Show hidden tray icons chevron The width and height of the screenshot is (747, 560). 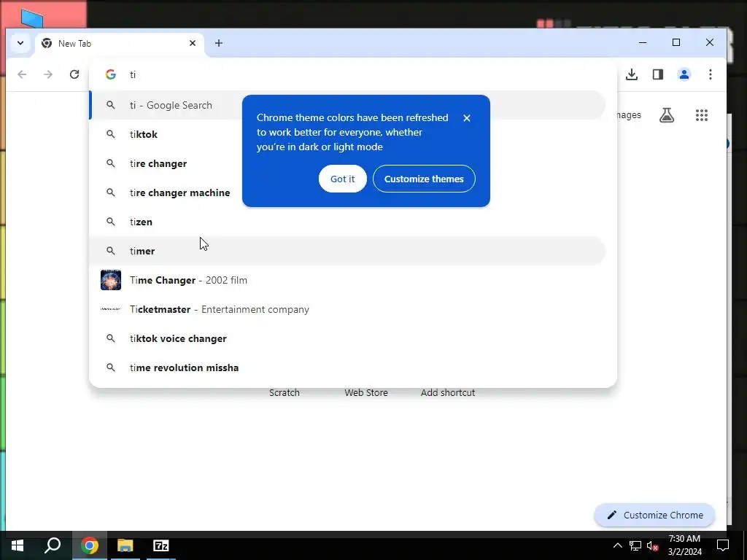pos(617,545)
